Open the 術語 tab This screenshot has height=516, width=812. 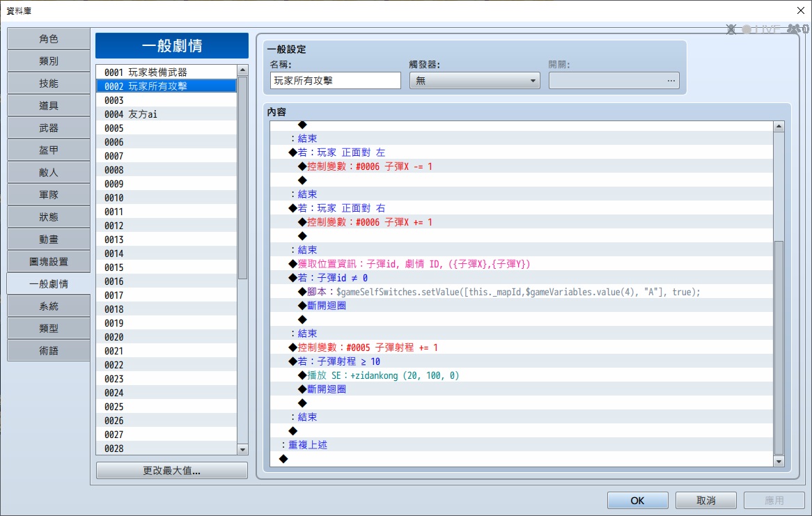click(x=49, y=351)
